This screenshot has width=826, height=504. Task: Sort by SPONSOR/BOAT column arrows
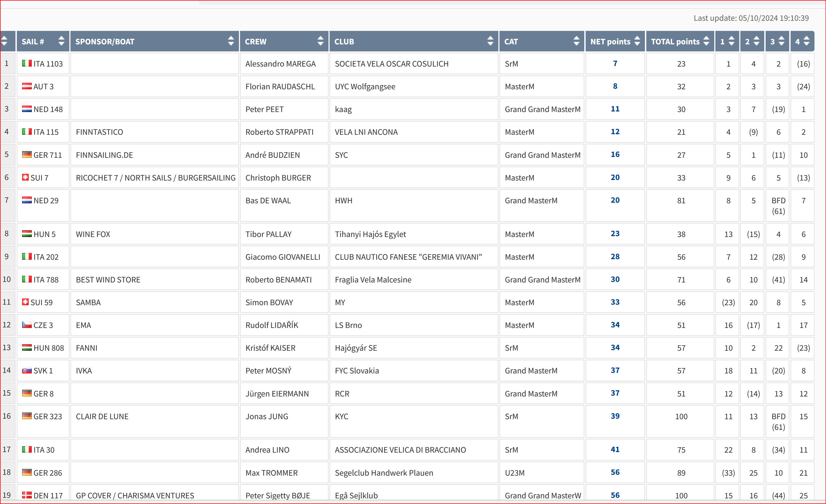click(x=231, y=41)
